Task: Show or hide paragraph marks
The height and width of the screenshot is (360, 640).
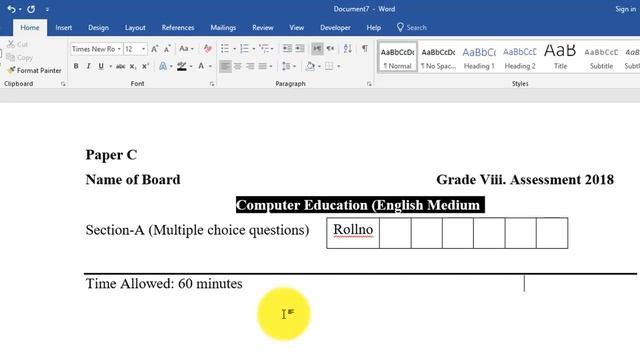Action: 365,49
